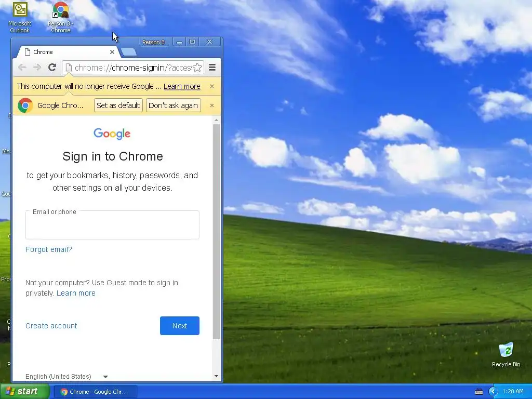Image resolution: width=532 pixels, height=399 pixels.
Task: Click the 1:28 AM clock
Action: 513,392
